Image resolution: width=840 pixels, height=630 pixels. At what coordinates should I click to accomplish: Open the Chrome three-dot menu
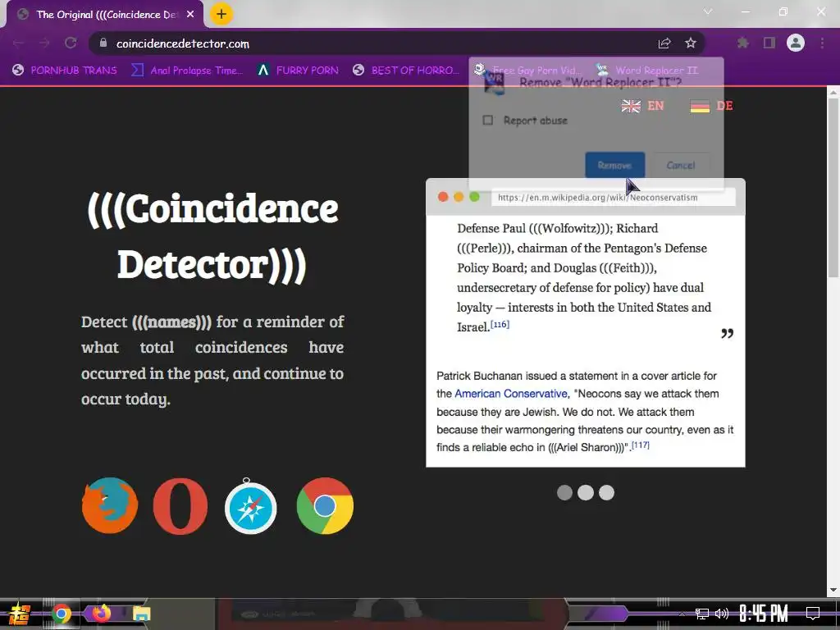point(822,43)
